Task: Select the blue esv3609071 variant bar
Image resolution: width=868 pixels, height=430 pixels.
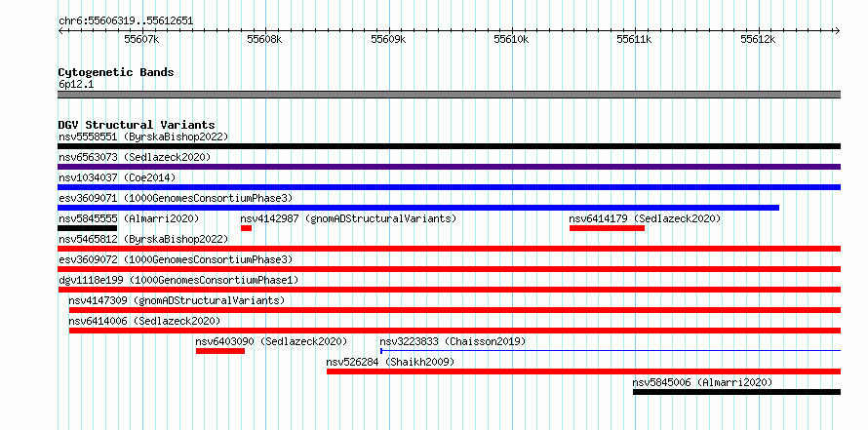Action: point(418,208)
